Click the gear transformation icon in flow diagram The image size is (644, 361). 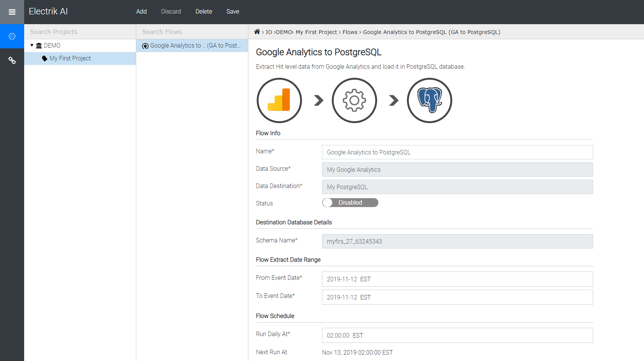pos(354,100)
